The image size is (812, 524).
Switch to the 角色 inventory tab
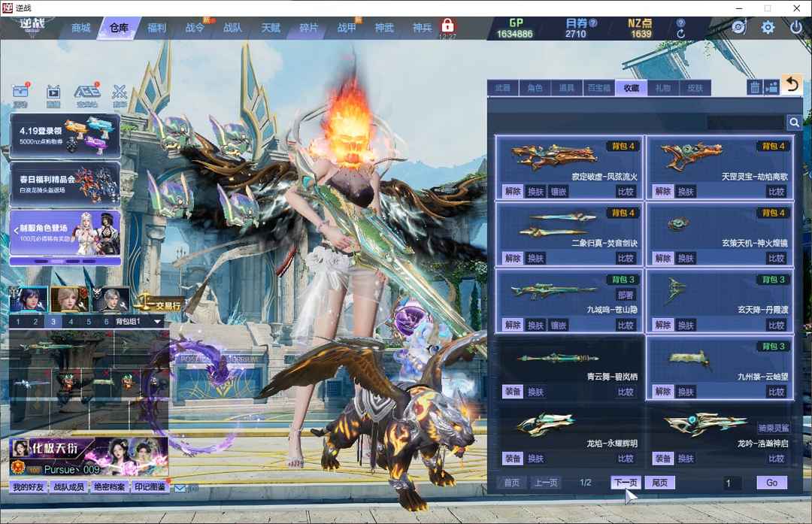tap(535, 88)
